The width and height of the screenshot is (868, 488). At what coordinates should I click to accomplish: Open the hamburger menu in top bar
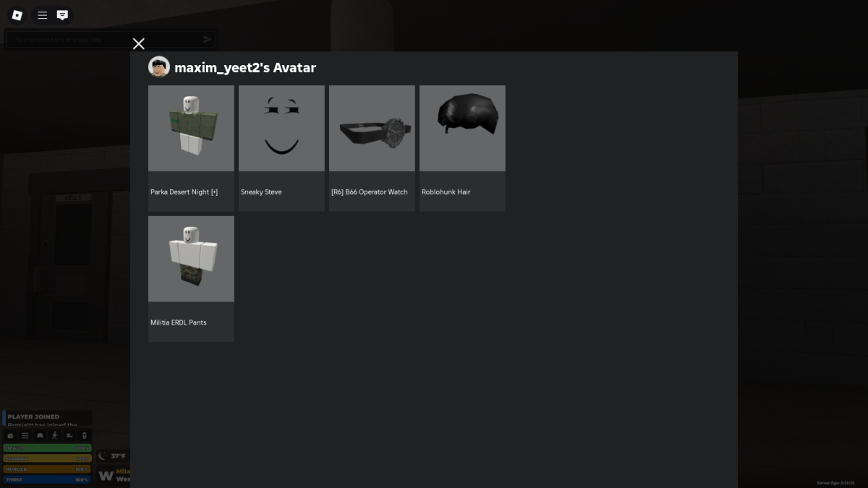coord(43,15)
